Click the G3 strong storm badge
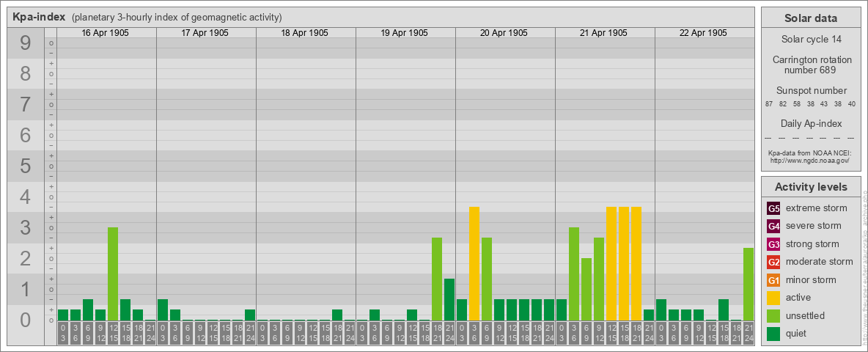The image size is (868, 352). pos(773,244)
